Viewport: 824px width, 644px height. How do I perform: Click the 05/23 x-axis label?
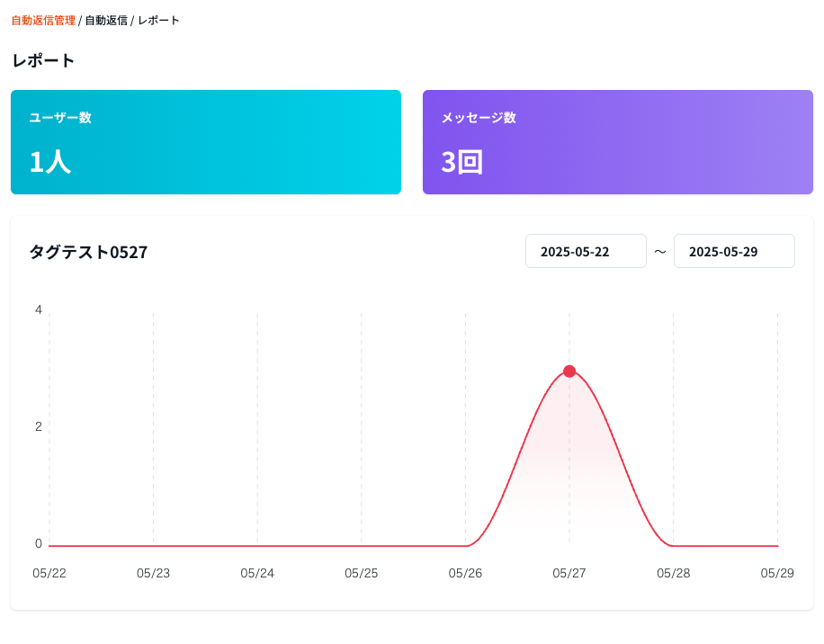tap(153, 573)
